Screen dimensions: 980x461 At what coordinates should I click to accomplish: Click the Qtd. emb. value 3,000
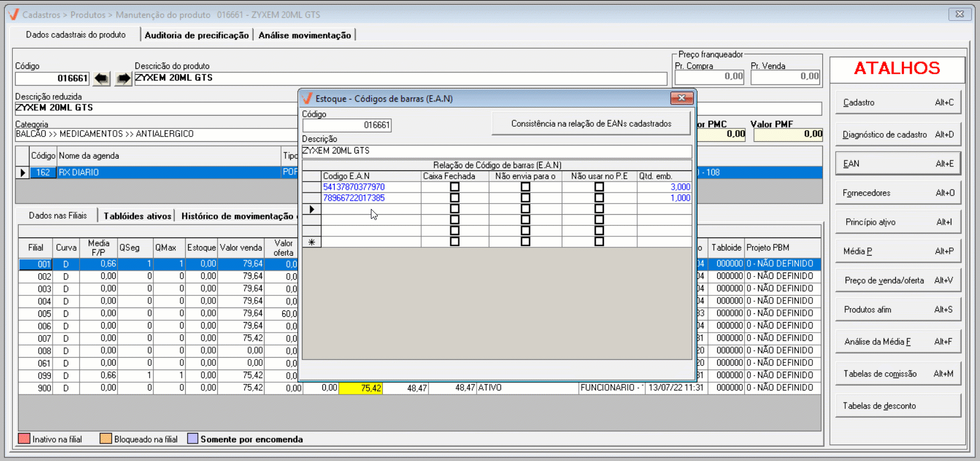(x=680, y=187)
